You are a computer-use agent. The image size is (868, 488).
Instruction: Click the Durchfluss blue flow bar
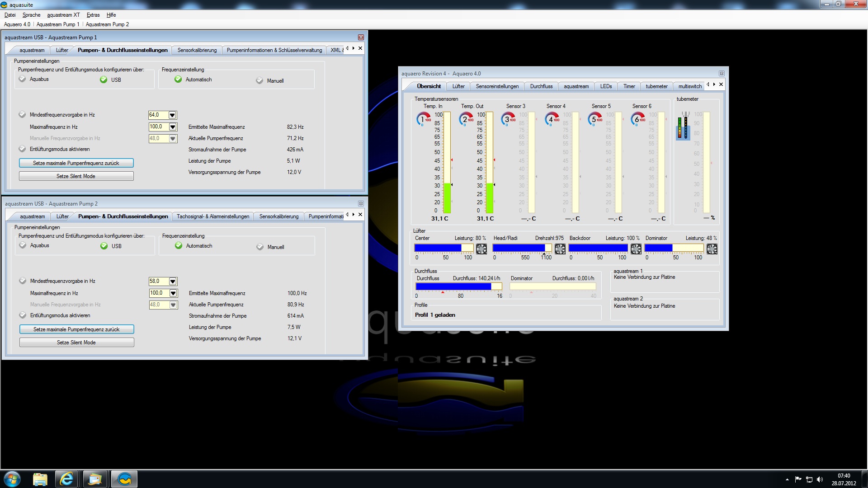click(453, 286)
